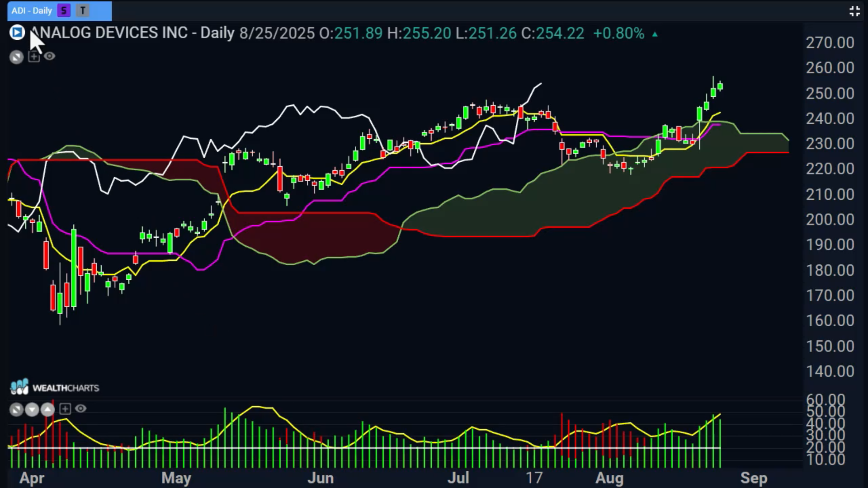Click the Jul label on the time axis

(x=458, y=478)
